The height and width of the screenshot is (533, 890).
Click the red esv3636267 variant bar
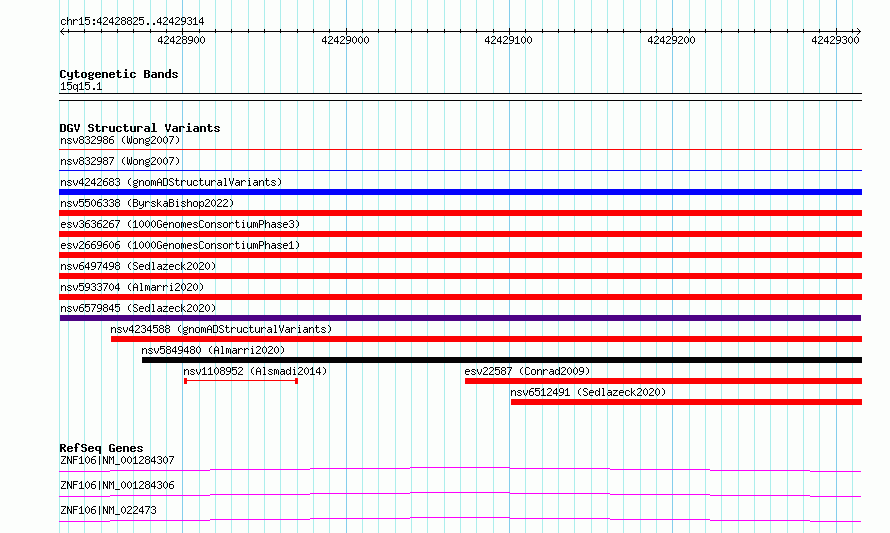(x=460, y=234)
